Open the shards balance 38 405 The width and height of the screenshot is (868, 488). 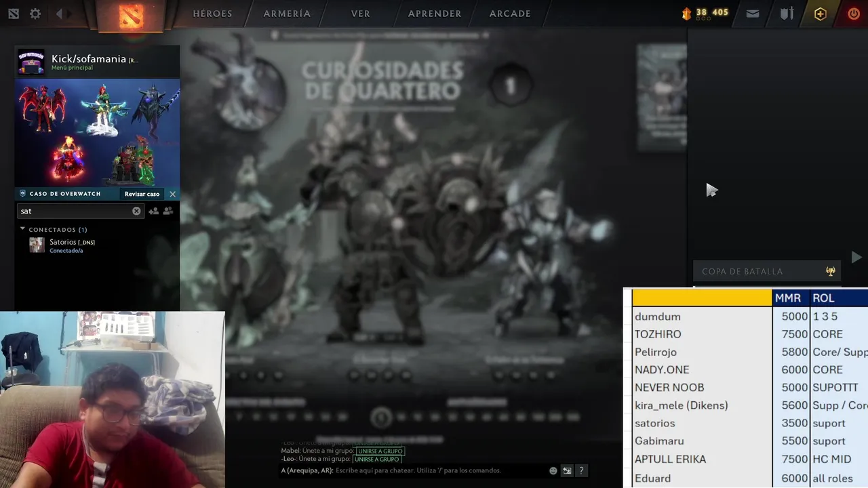coord(705,13)
